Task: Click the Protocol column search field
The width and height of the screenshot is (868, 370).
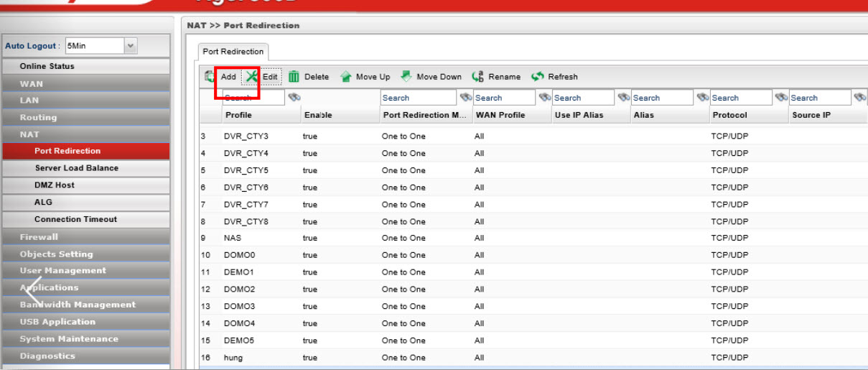Action: (x=741, y=98)
